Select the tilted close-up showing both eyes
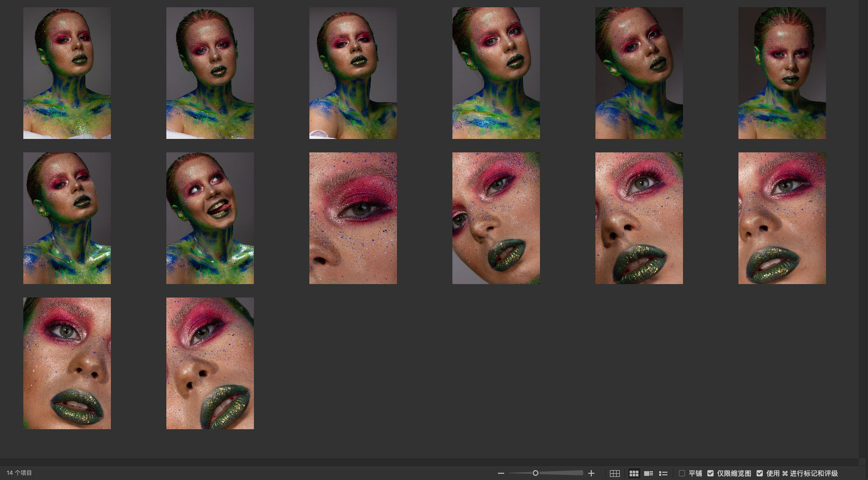868x480 pixels. click(x=496, y=218)
